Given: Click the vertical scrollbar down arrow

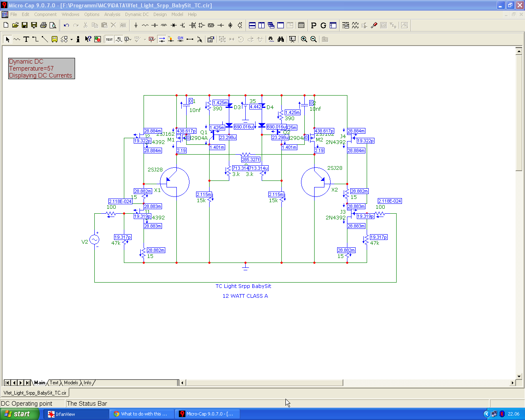Looking at the screenshot, I should coord(519,376).
